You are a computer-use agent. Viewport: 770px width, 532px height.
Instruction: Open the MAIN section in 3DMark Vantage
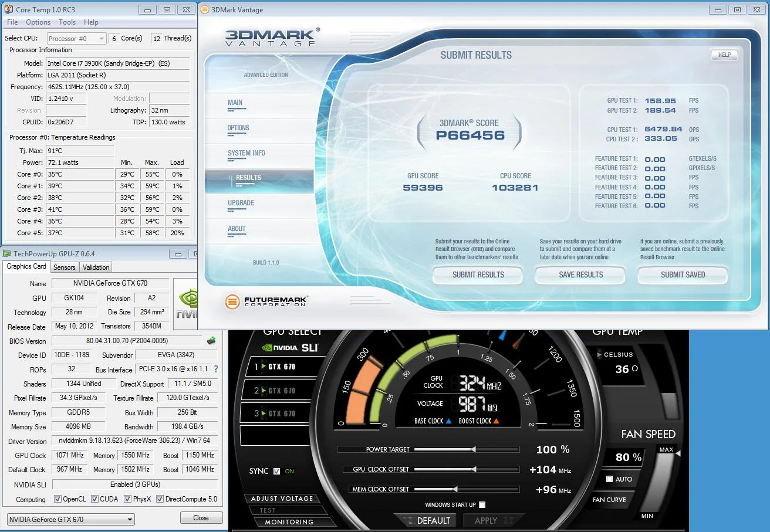(x=235, y=103)
